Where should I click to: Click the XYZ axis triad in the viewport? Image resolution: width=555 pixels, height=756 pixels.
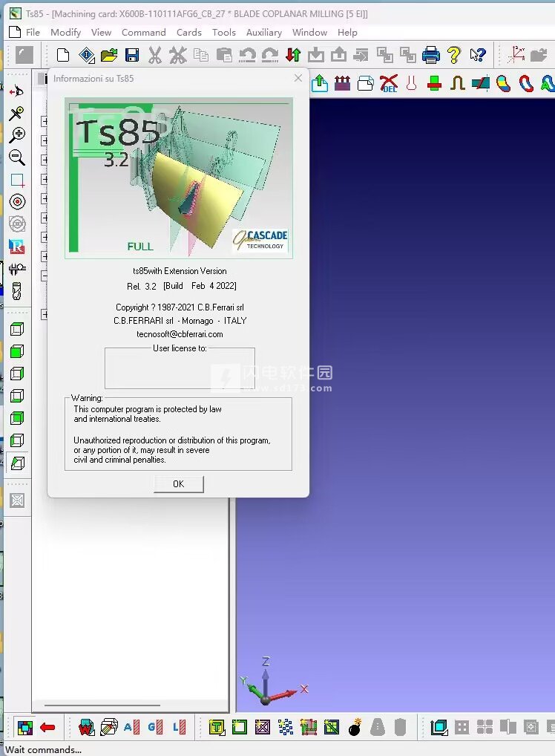[273, 681]
